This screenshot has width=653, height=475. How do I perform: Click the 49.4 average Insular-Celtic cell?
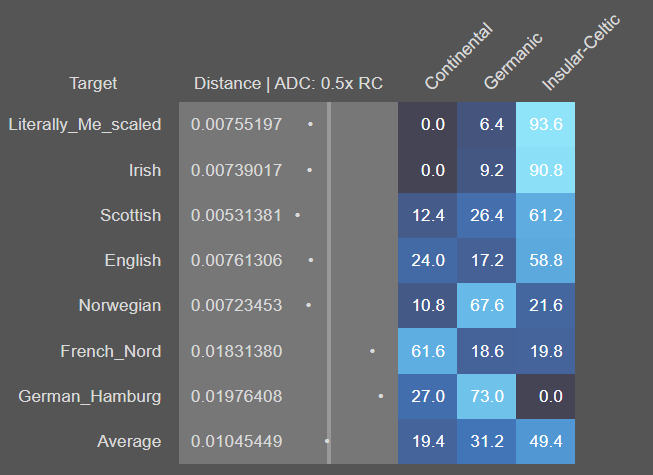coord(546,441)
